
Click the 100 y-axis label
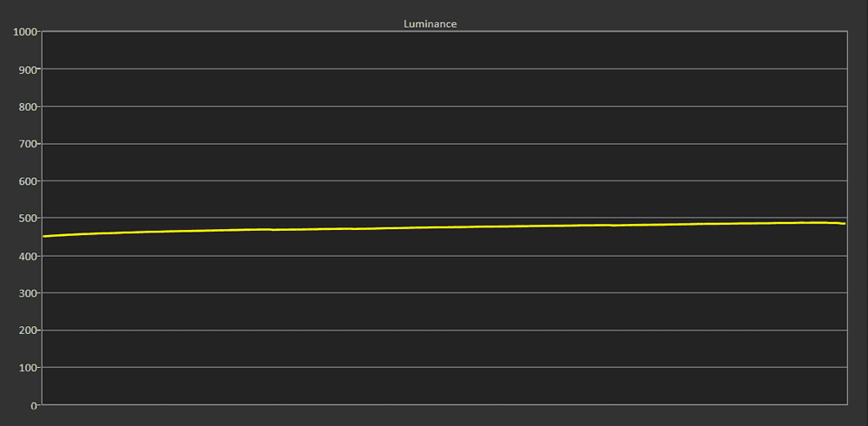click(28, 368)
